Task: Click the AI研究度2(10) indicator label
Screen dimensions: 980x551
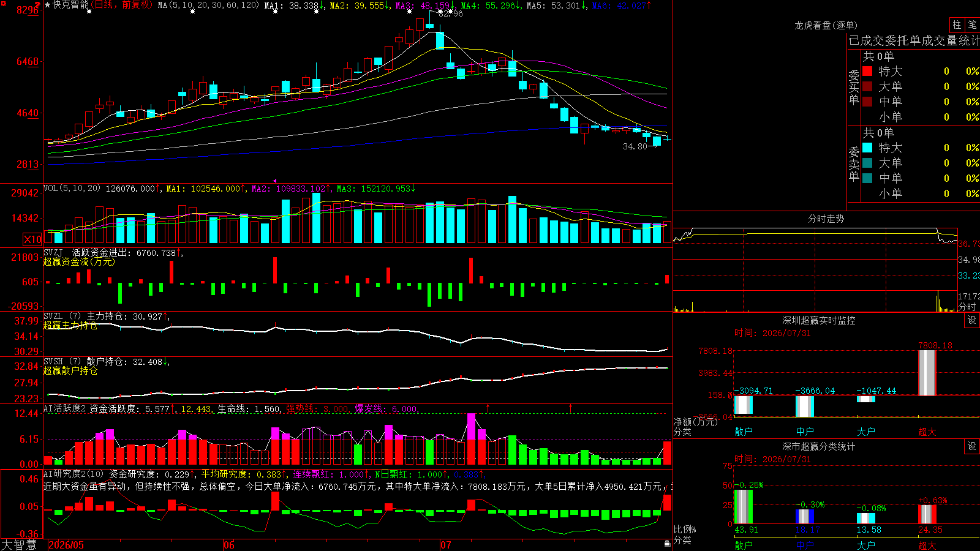Action: (74, 474)
